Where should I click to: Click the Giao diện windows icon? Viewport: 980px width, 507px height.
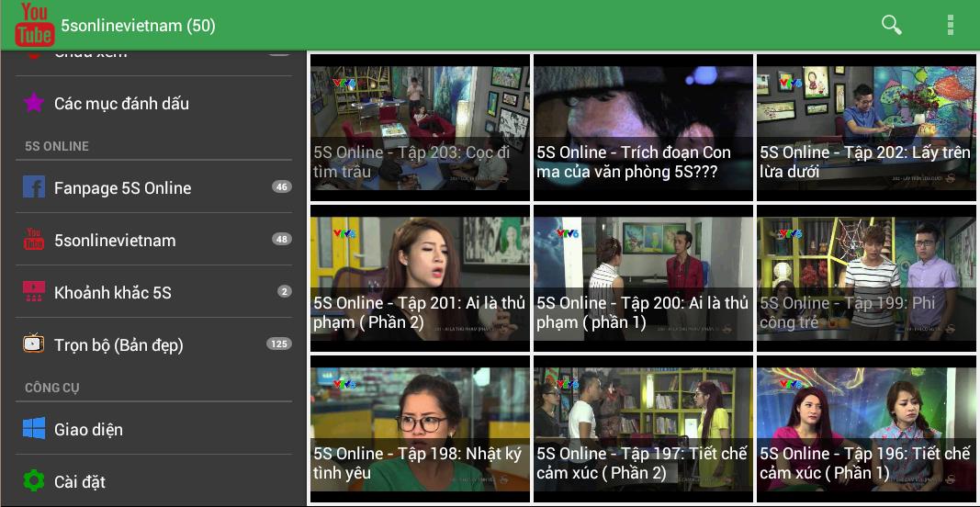coord(34,429)
